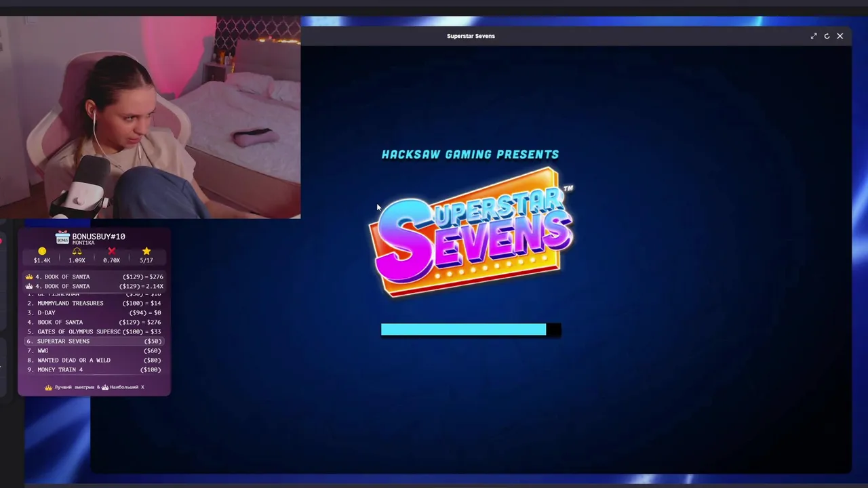Click the fullscreen expand icon in the game window
The image size is (868, 488).
tap(814, 36)
